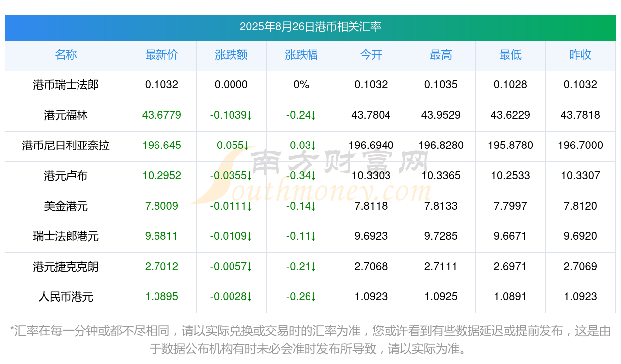Viewport: 621px width, 364px height.
Task: Click the 最高 column header
Action: tap(441, 55)
